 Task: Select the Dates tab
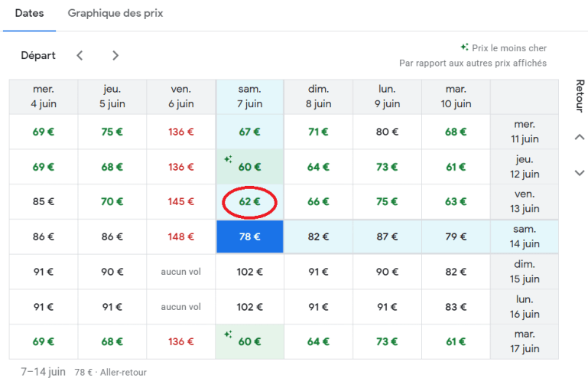tap(29, 14)
